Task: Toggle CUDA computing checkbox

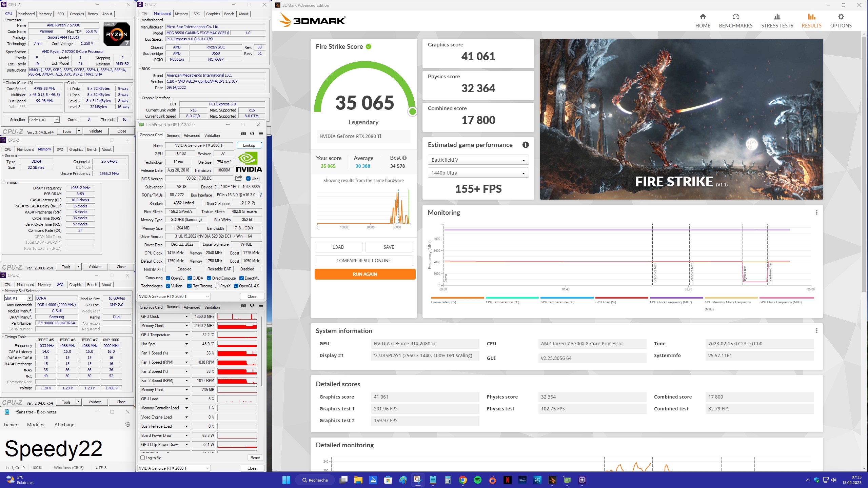Action: (190, 278)
